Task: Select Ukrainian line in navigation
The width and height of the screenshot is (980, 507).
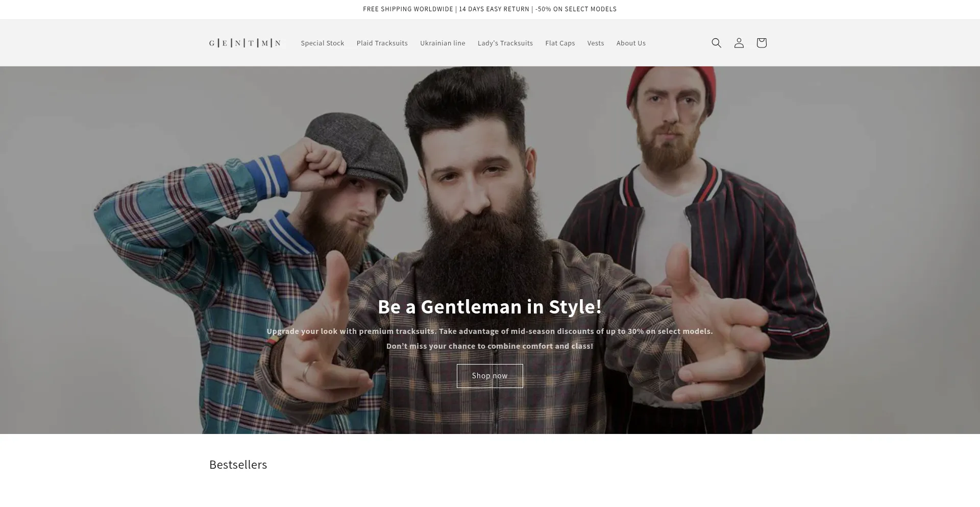Action: [443, 43]
